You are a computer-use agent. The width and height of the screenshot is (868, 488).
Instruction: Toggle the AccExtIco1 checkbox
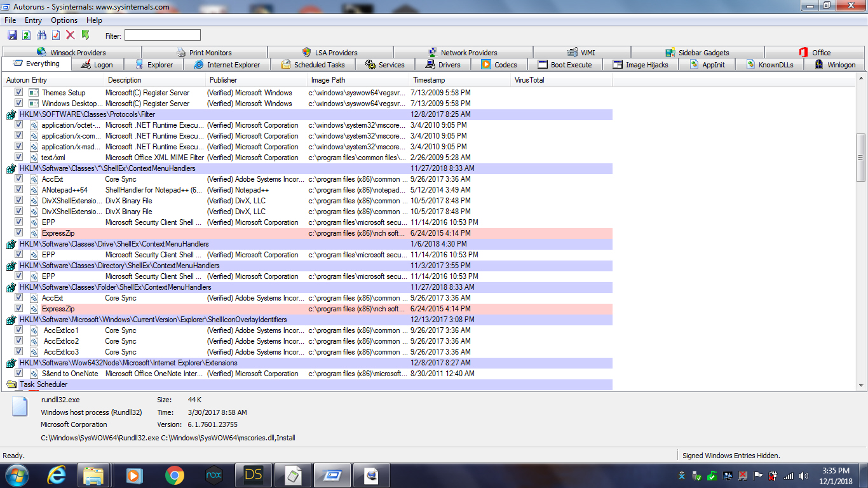pos(19,330)
